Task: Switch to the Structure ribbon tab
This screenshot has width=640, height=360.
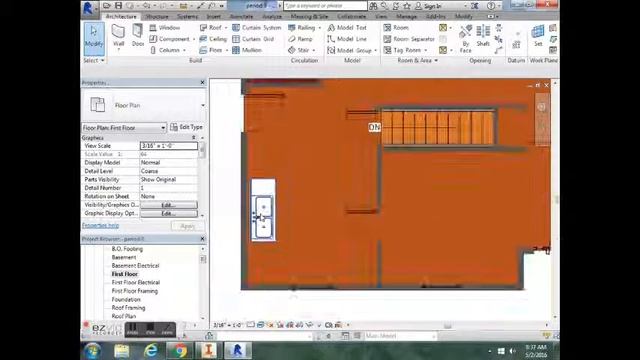Action: [157, 16]
